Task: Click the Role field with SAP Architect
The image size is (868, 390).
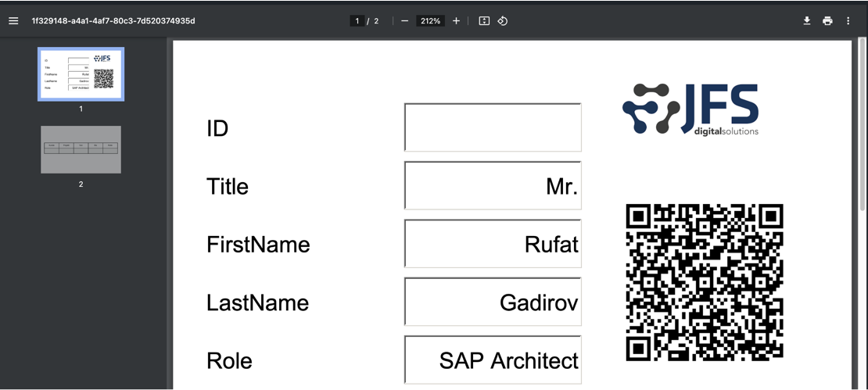Action: pos(493,360)
